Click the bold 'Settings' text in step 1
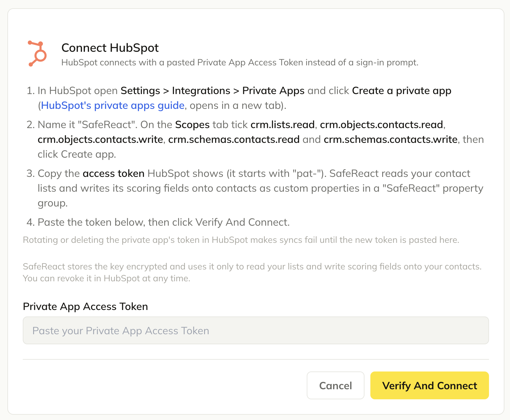 coord(140,91)
